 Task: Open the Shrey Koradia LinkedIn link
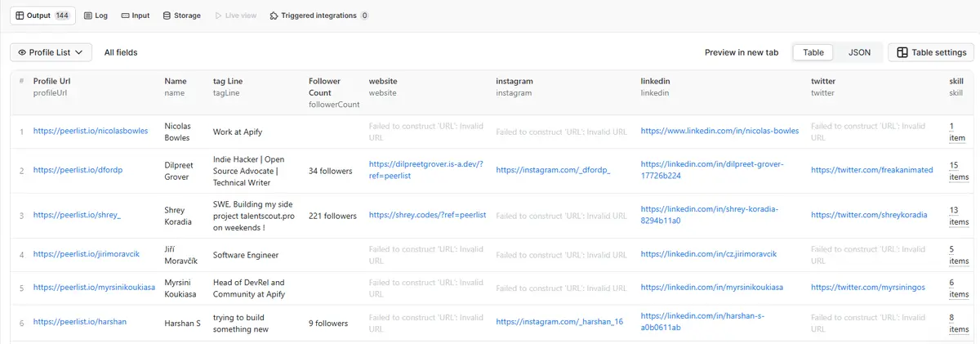point(710,216)
